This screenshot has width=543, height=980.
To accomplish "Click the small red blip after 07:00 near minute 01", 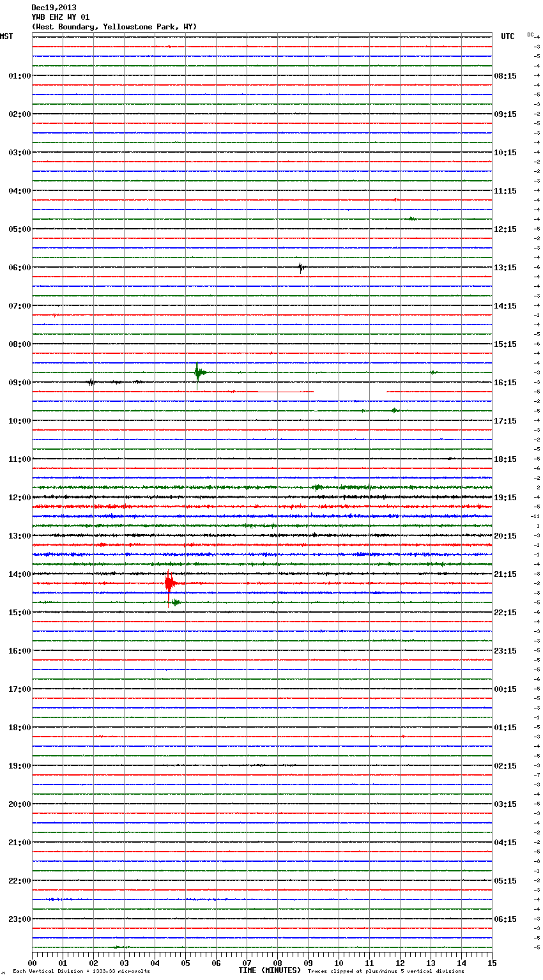I will click(56, 315).
